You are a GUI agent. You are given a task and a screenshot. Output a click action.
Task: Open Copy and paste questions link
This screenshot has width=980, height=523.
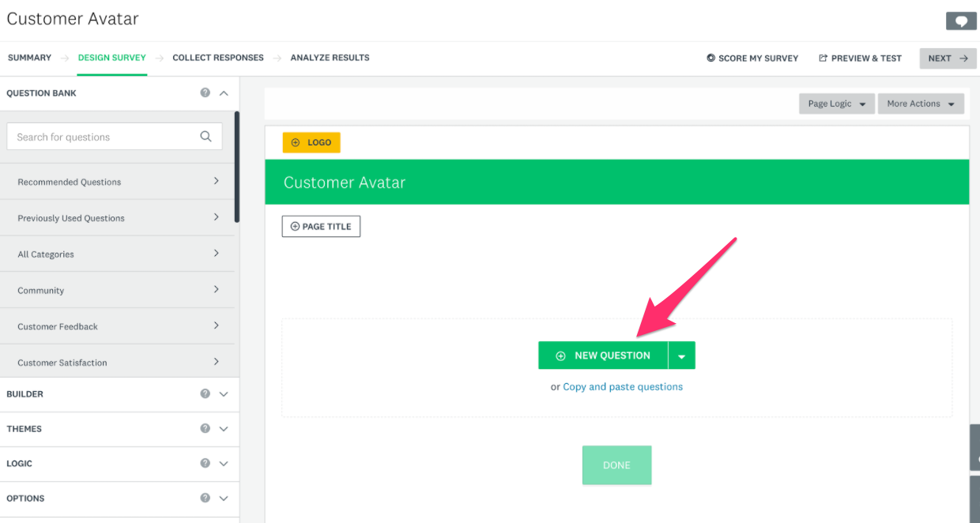tap(623, 387)
